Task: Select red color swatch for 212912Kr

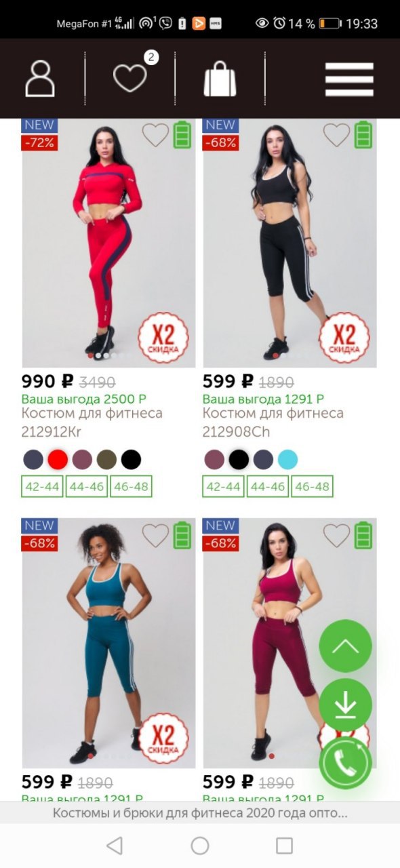Action: click(58, 460)
